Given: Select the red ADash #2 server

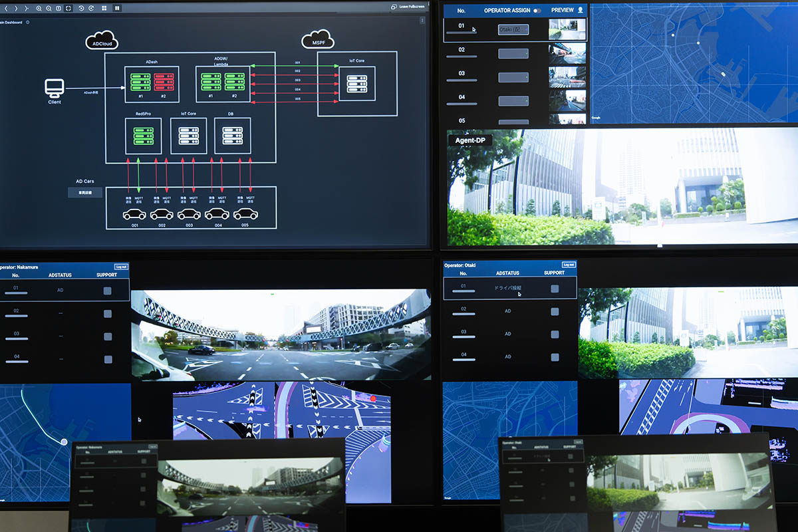Looking at the screenshot, I should [164, 82].
